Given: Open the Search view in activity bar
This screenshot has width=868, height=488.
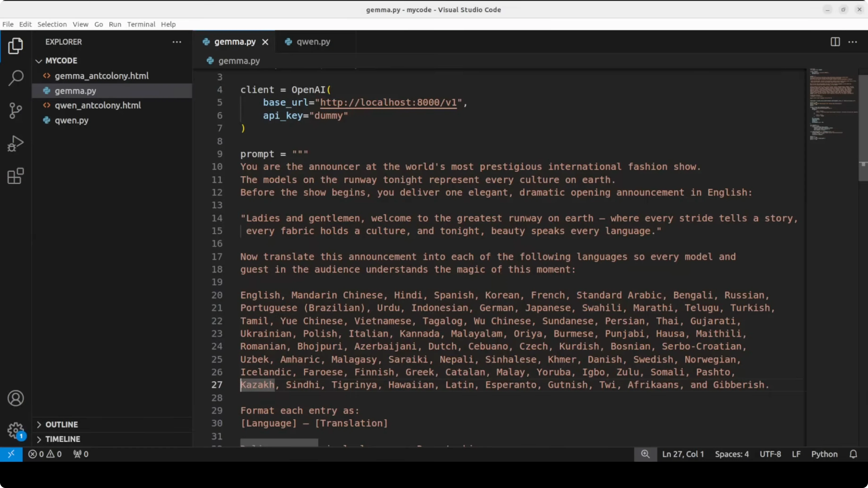Looking at the screenshot, I should click(16, 78).
